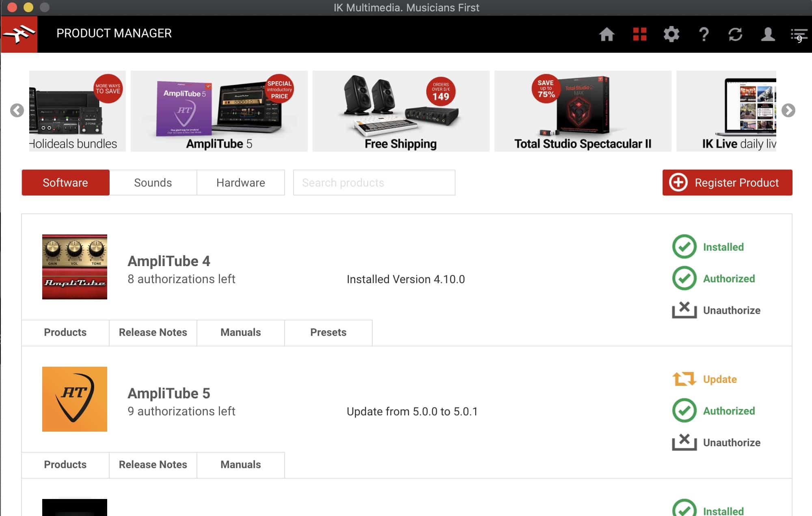Open the downloads queue list icon
Screen dimensions: 812x516
click(x=799, y=35)
